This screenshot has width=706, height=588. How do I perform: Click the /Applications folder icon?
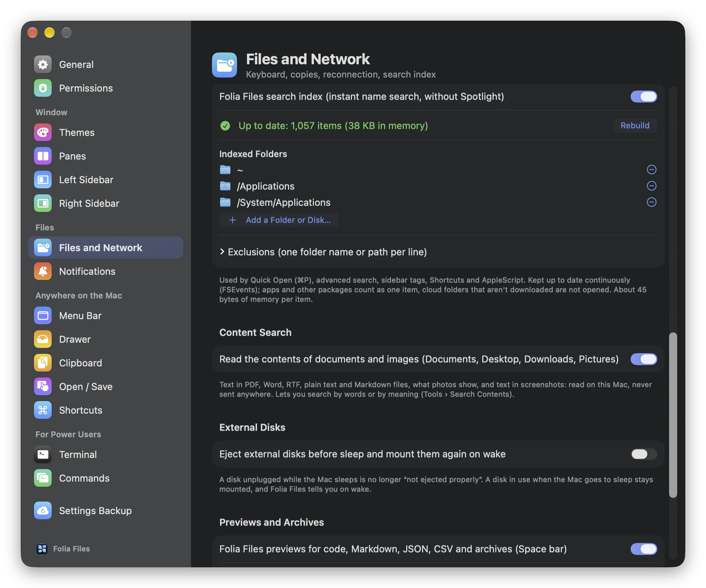point(225,186)
